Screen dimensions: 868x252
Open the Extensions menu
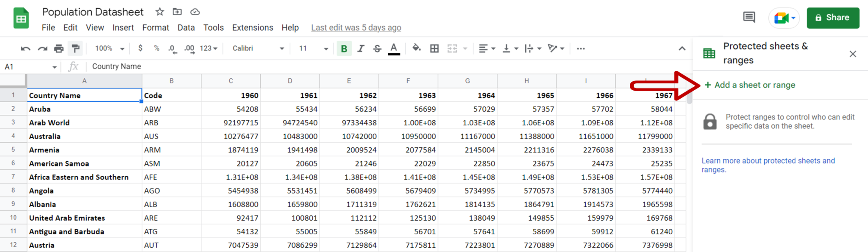click(x=253, y=28)
